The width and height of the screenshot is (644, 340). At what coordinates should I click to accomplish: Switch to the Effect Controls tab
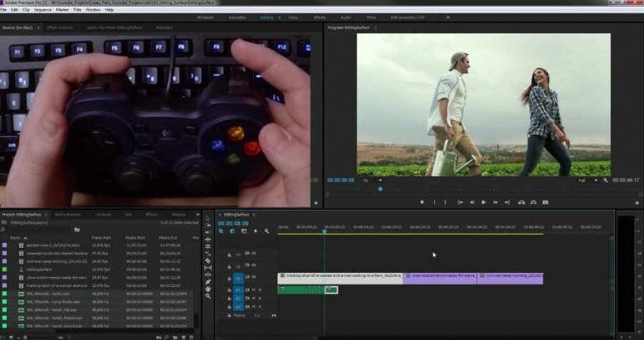(60, 28)
